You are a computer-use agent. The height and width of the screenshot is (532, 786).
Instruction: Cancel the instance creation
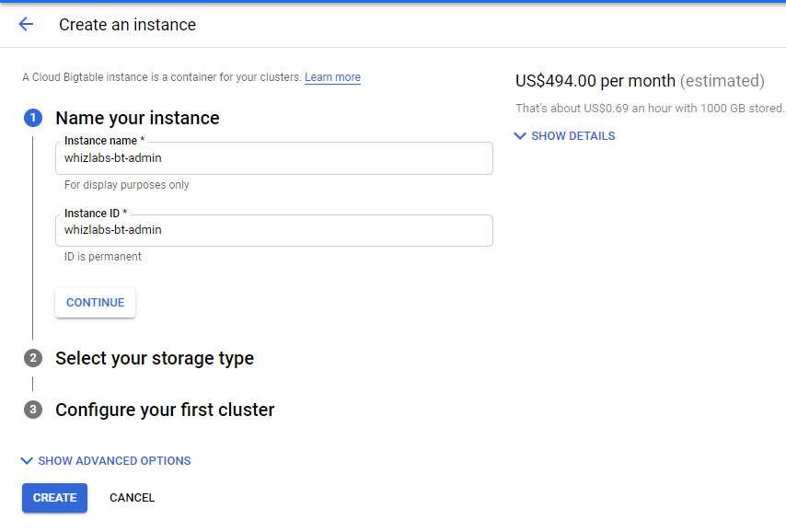pos(132,498)
